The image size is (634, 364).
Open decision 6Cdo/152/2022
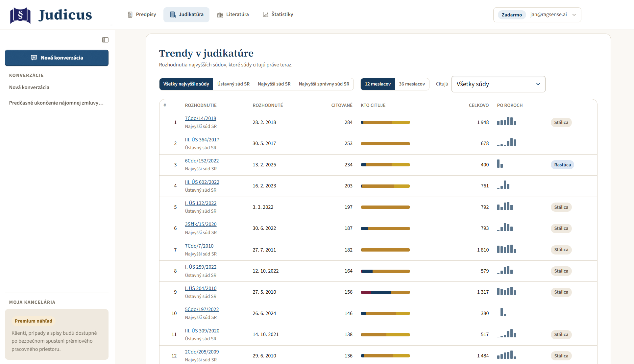pyautogui.click(x=202, y=161)
